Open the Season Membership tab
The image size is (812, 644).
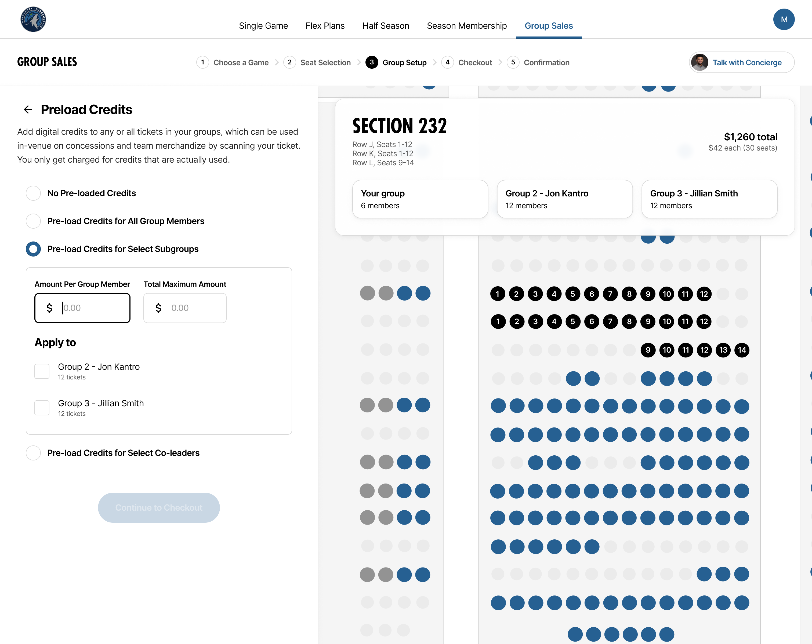point(467,25)
